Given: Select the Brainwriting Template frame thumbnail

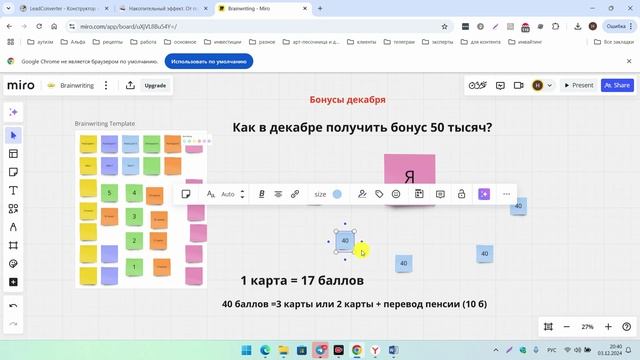Looking at the screenshot, I should (x=141, y=209).
